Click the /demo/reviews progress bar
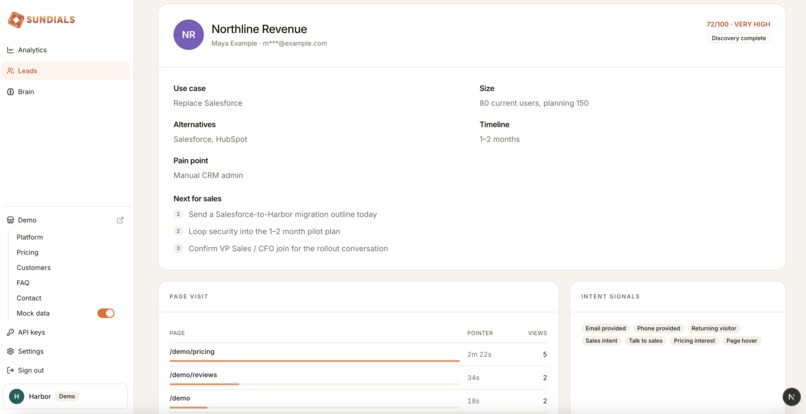This screenshot has width=806, height=414. click(x=315, y=384)
